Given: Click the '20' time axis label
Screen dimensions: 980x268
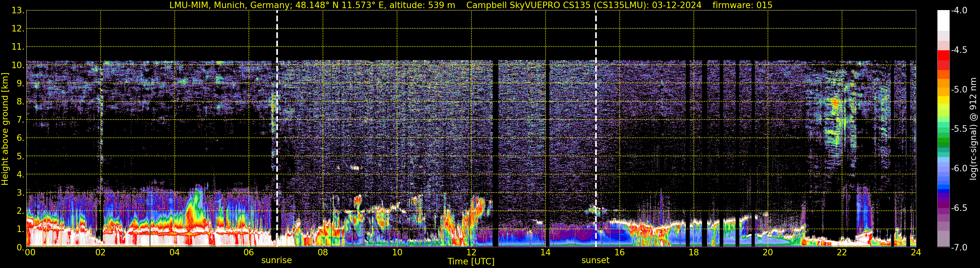Looking at the screenshot, I should tap(768, 252).
